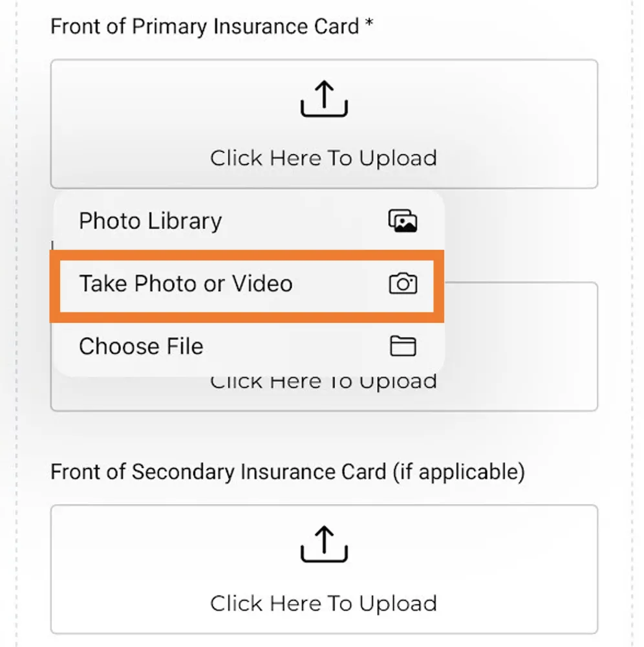Select Take Photo or Video option
The width and height of the screenshot is (644, 647).
246,285
